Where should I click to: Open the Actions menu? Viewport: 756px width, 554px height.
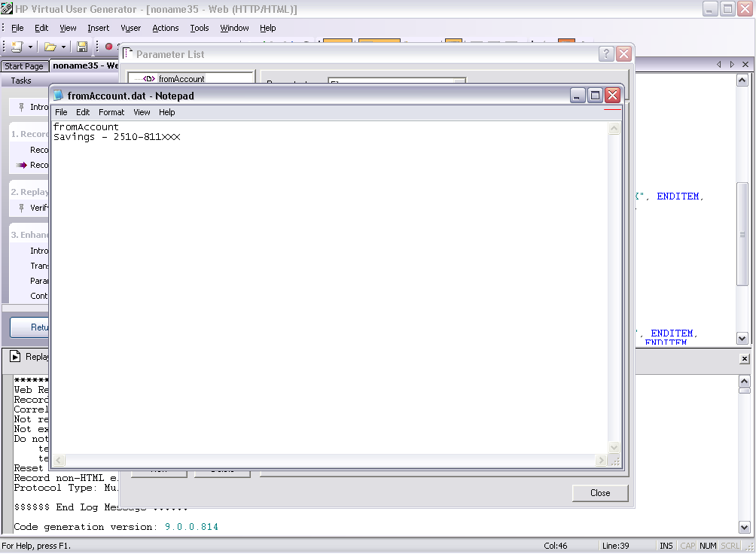(166, 28)
